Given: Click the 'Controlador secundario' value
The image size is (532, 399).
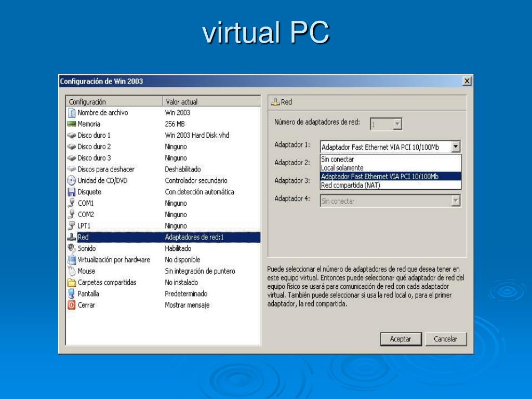Looking at the screenshot, I should pos(196,180).
